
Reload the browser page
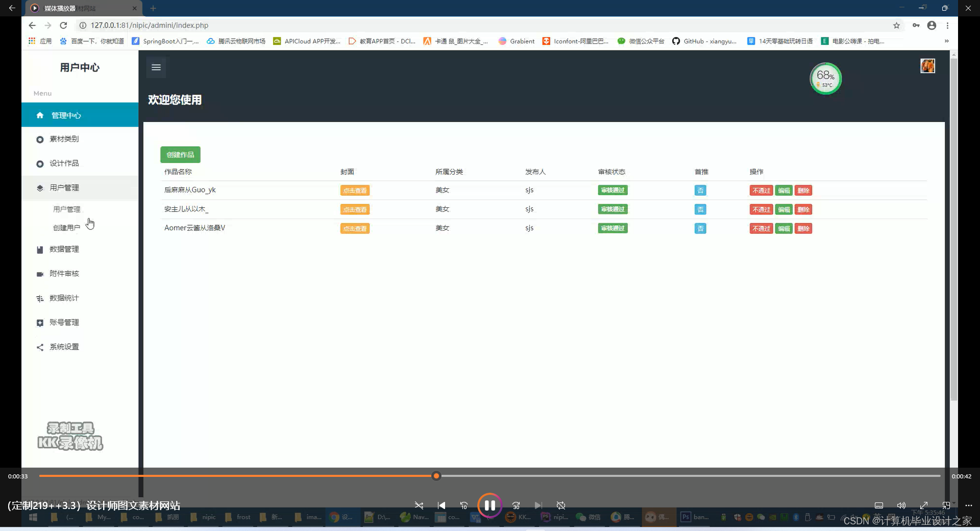63,25
